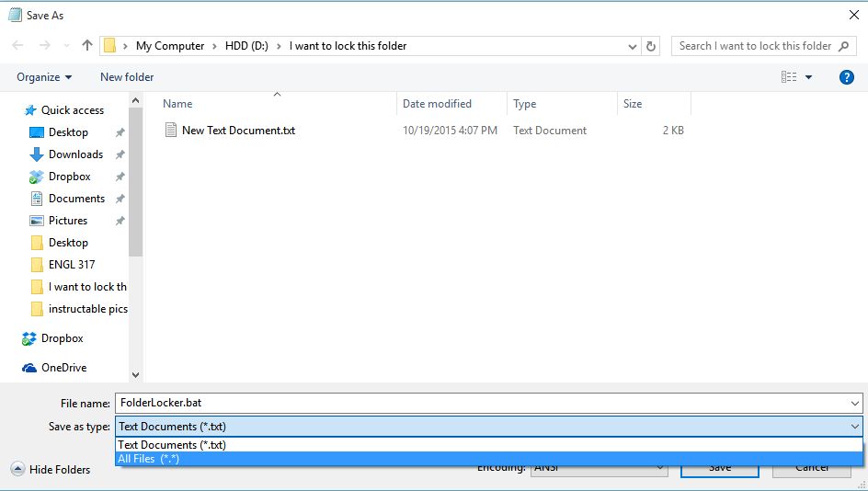Choose All Files (*.*) from the list
Screen dimensions: 868x491
point(489,459)
